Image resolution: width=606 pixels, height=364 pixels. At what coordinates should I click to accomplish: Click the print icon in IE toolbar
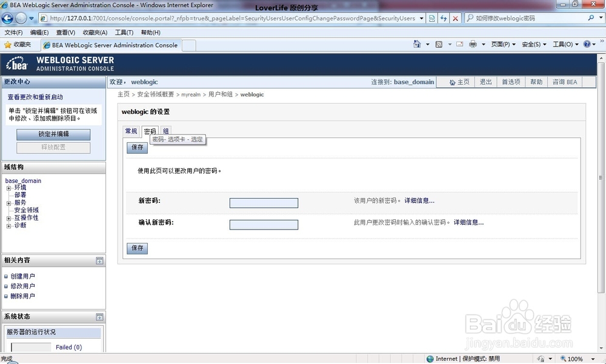coord(473,44)
